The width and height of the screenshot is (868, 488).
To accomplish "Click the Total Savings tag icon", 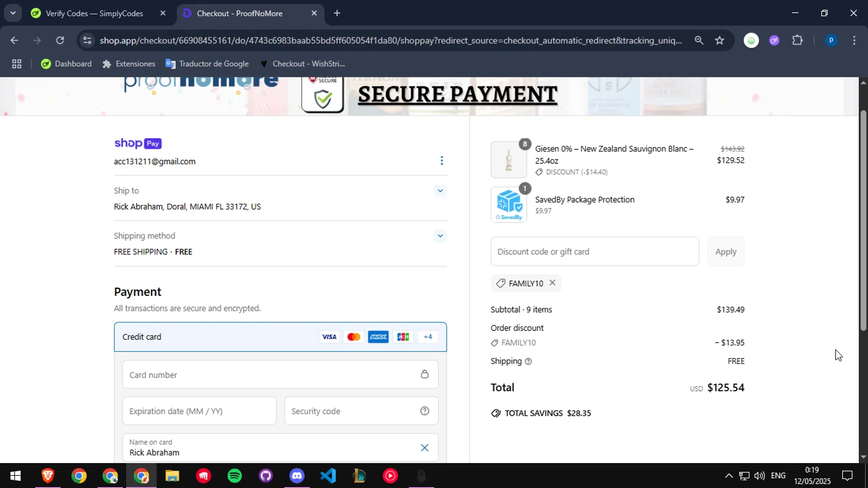I will (x=496, y=413).
